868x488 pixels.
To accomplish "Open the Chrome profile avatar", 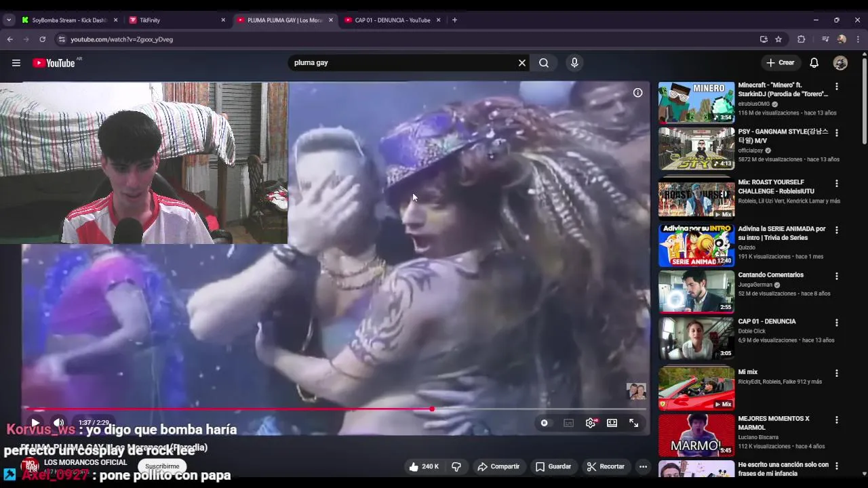I will (x=842, y=39).
